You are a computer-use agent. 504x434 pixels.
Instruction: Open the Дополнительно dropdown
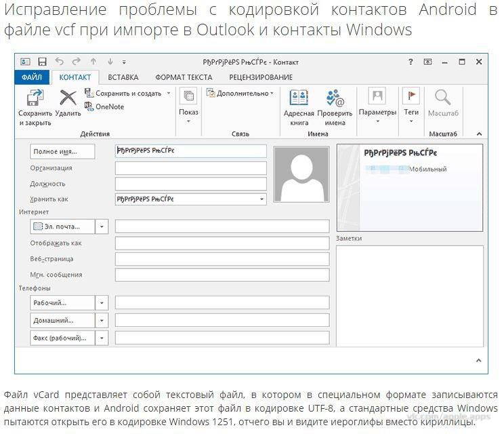(240, 94)
